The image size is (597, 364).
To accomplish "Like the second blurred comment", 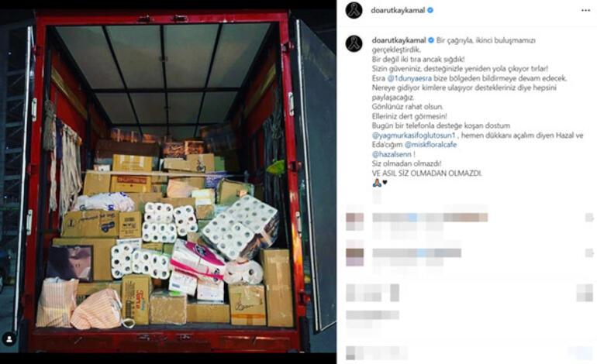I will pos(589,253).
